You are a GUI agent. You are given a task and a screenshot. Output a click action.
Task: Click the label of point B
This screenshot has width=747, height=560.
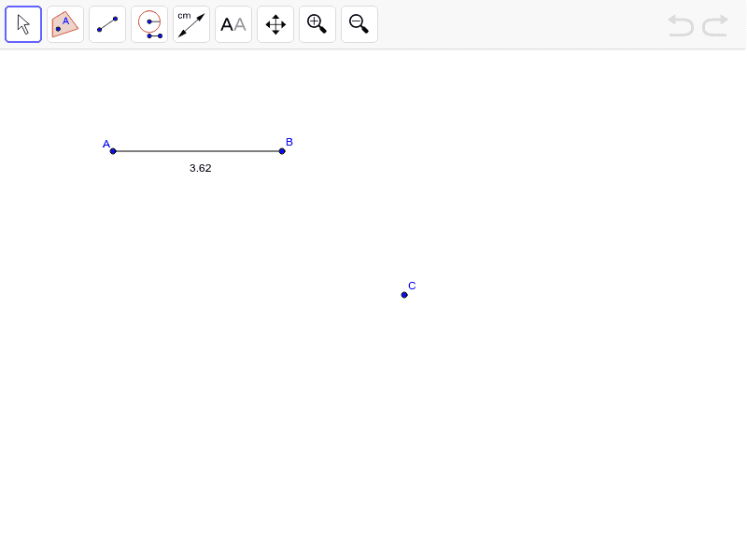pos(289,142)
